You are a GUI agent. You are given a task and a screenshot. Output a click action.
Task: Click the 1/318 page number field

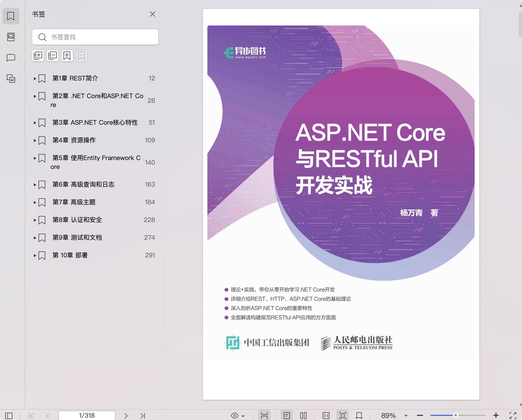pyautogui.click(x=87, y=415)
